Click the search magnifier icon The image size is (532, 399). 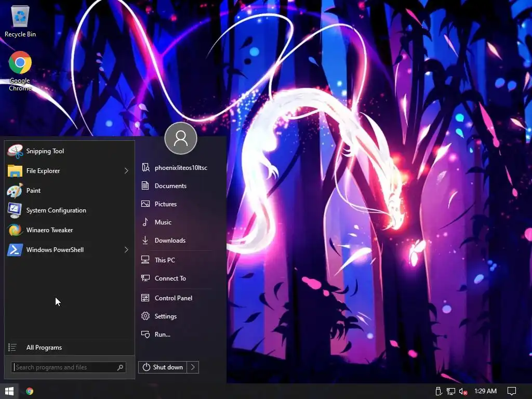coord(120,367)
